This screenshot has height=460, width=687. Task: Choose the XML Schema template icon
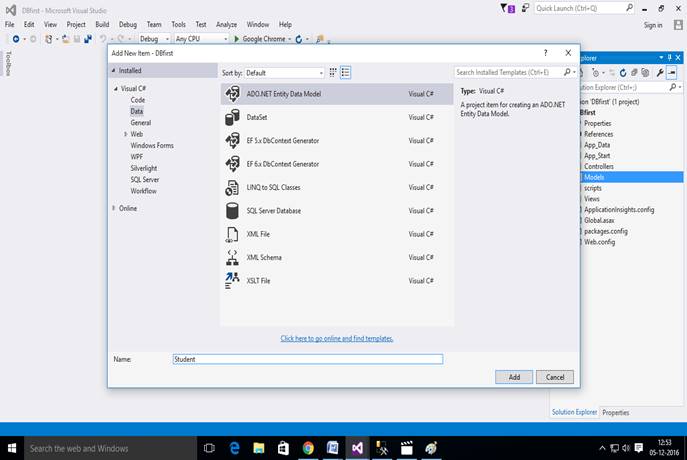[232, 258]
